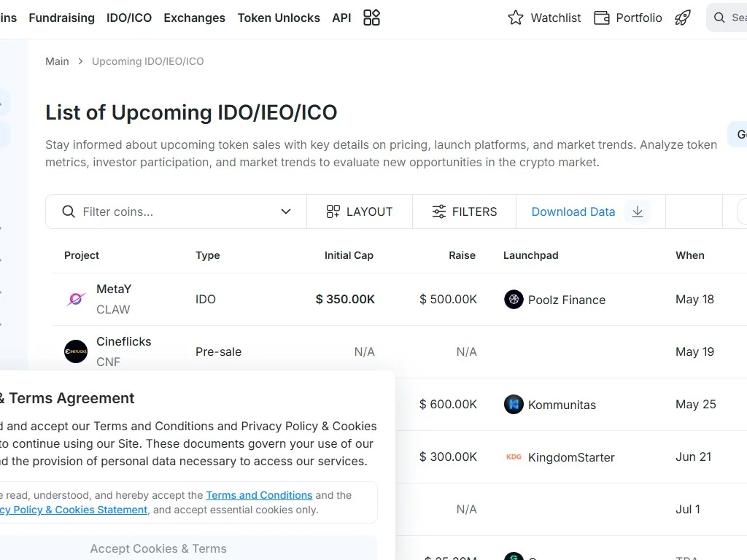Click the IDO type cell for MetaY
The image size is (747, 560).
coord(206,299)
